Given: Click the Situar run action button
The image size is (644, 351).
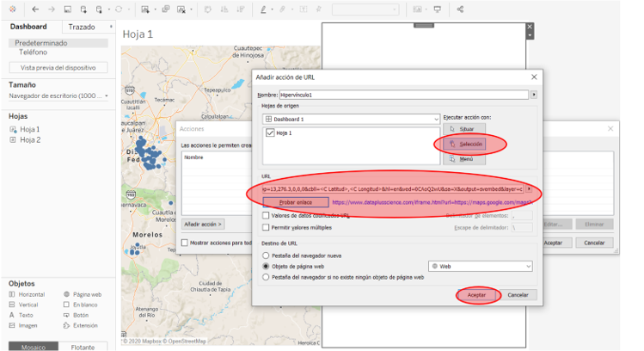Looking at the screenshot, I should pyautogui.click(x=464, y=129).
